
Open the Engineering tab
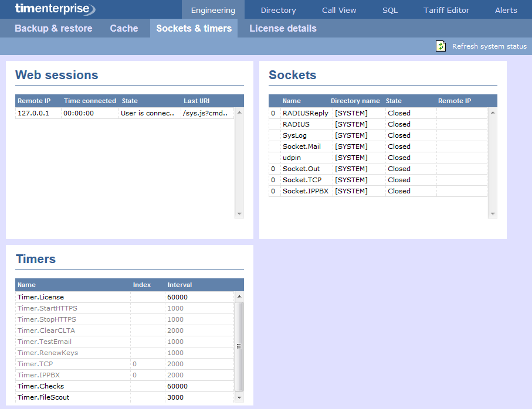click(213, 10)
